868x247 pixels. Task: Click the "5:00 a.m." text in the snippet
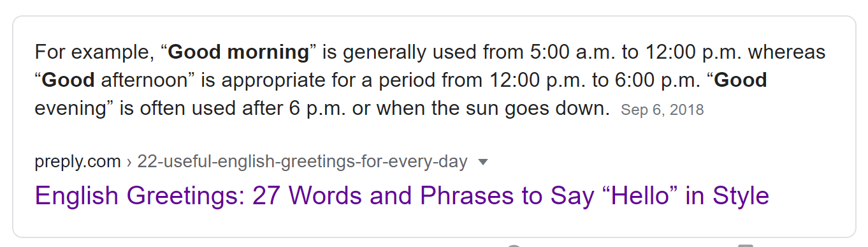point(570,52)
